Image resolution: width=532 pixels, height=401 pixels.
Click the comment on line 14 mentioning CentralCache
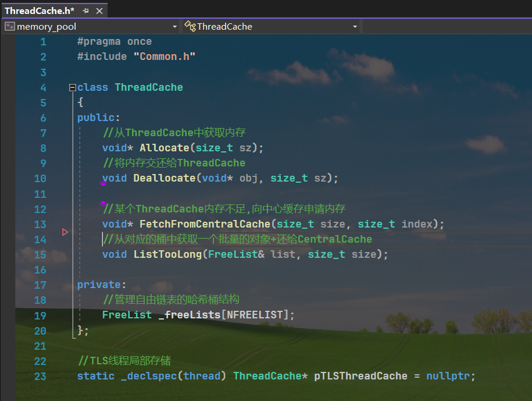click(237, 239)
